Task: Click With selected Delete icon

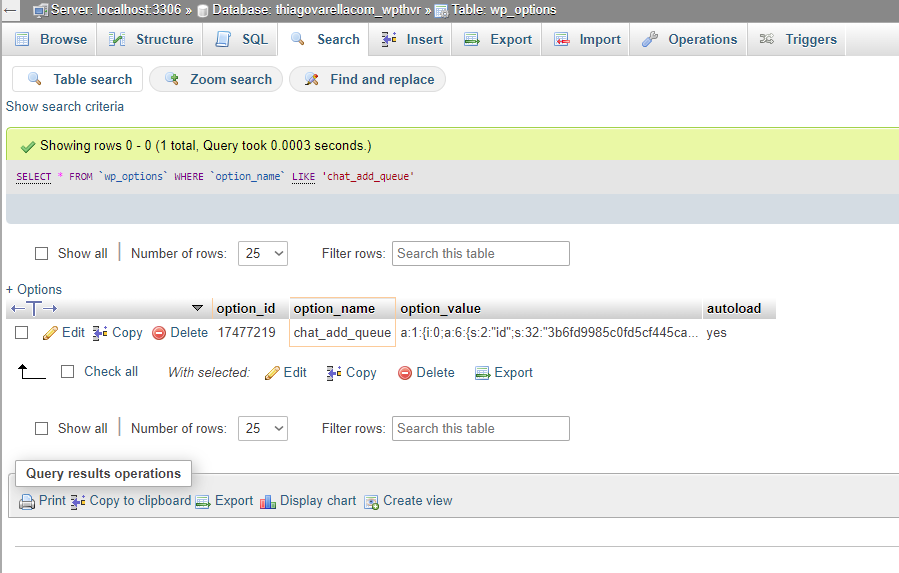Action: tap(405, 373)
